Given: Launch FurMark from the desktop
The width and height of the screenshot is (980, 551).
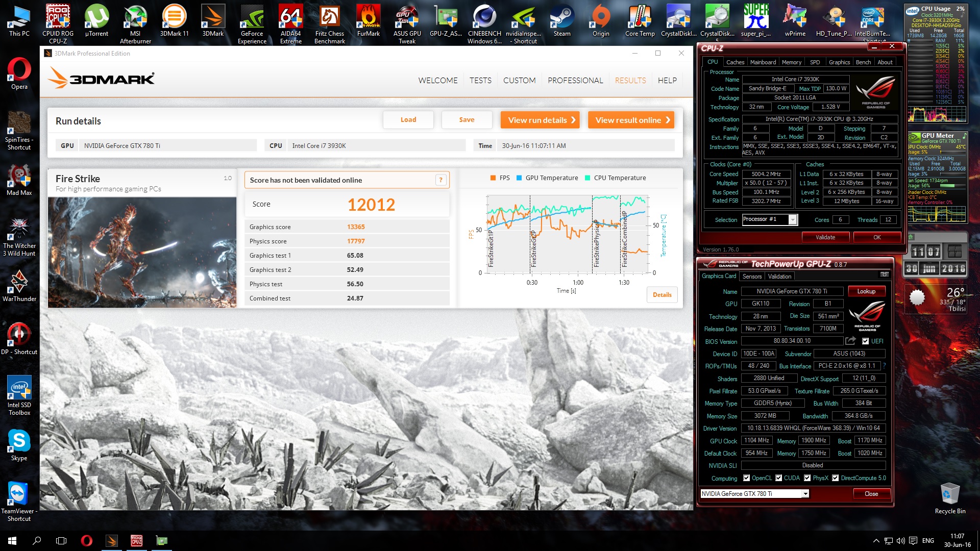Looking at the screenshot, I should (x=369, y=15).
